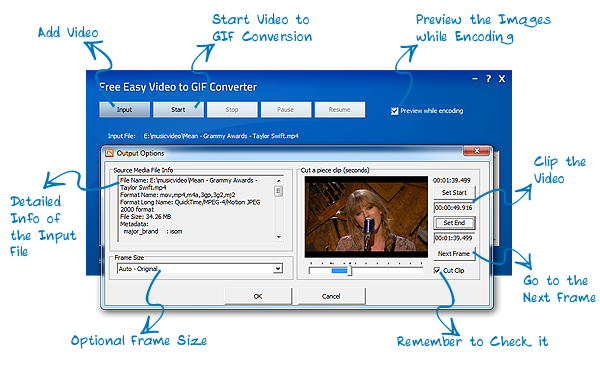The image size is (600, 380).
Task: Click the current time 00:01:39.499 label
Action: pos(452,180)
